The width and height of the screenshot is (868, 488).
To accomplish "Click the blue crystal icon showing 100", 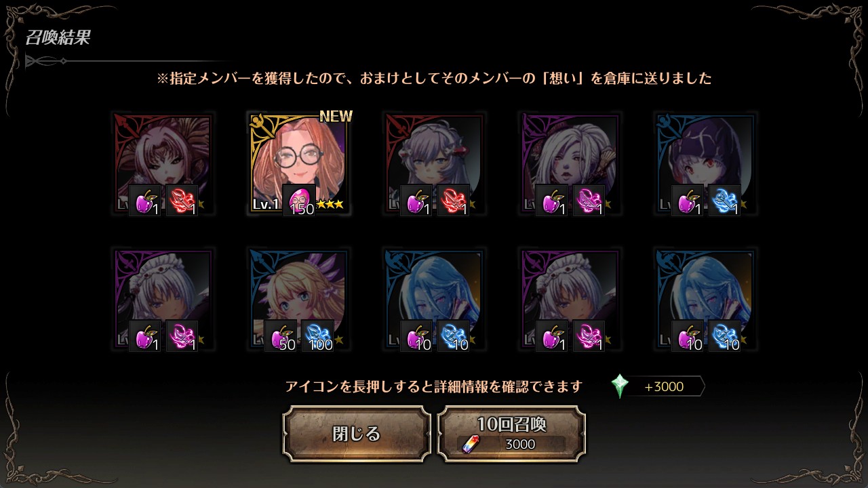I will (x=318, y=336).
